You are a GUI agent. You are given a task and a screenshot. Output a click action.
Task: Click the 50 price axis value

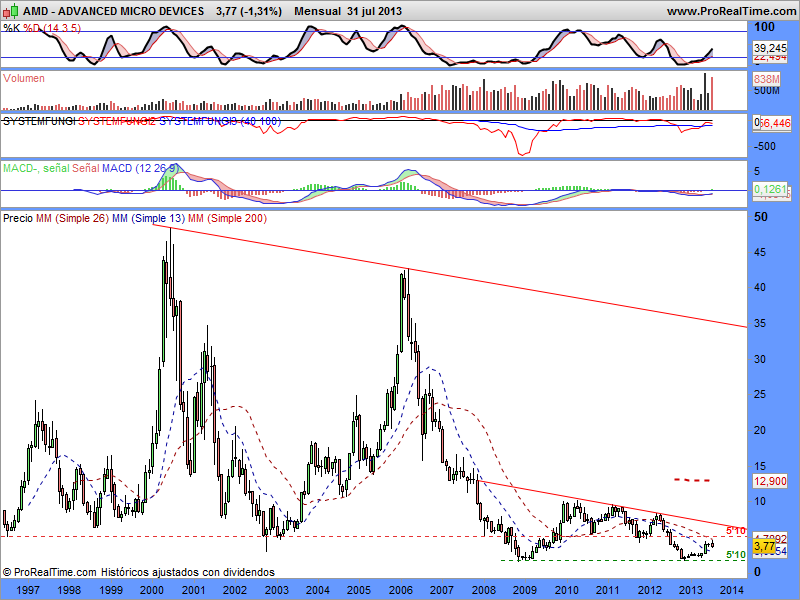coord(760,217)
